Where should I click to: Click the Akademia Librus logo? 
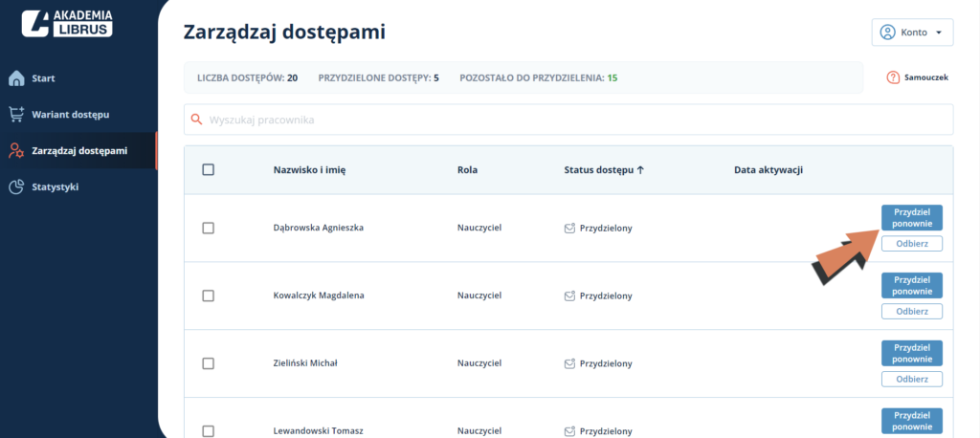[x=67, y=22]
